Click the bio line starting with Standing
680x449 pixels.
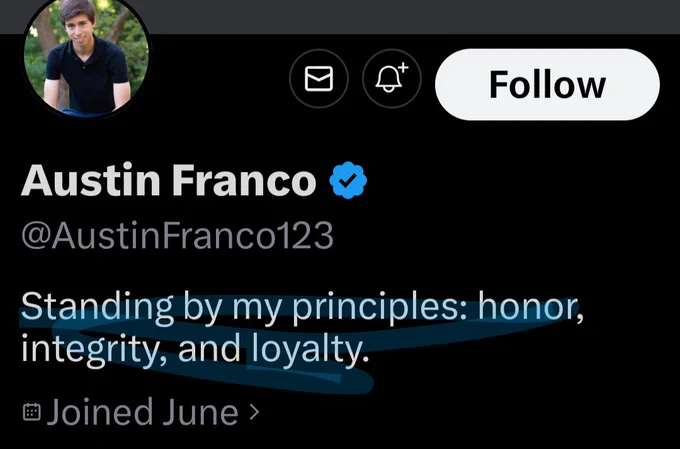pos(302,308)
